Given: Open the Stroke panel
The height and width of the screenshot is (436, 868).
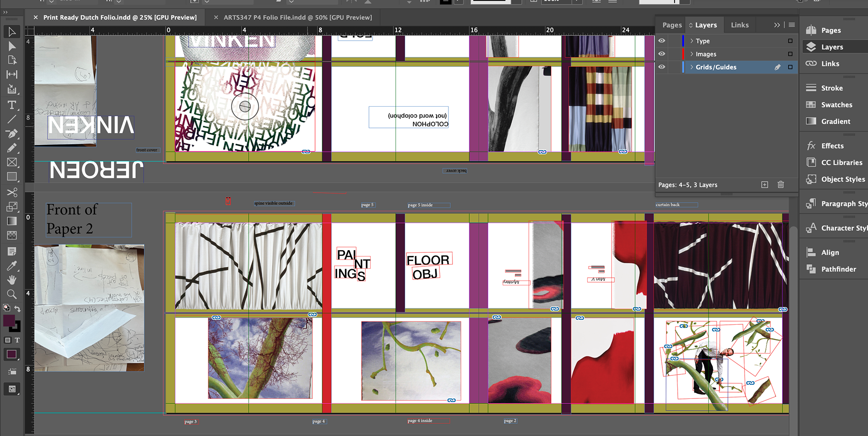Looking at the screenshot, I should tap(832, 88).
